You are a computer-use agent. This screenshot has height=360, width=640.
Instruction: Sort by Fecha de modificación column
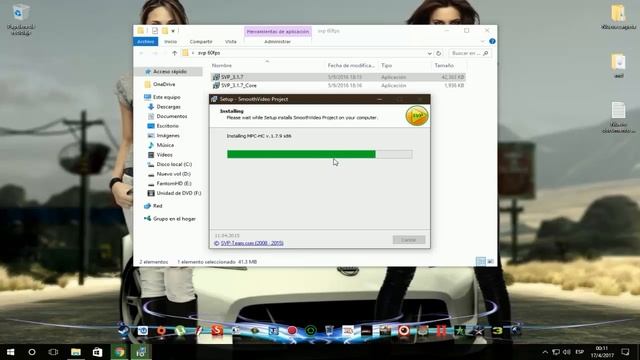pyautogui.click(x=351, y=65)
